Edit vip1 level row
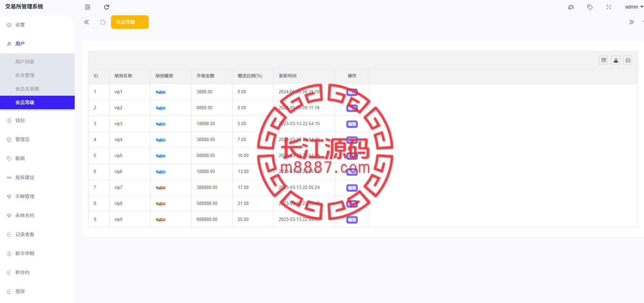The image size is (644, 303). pos(352,92)
